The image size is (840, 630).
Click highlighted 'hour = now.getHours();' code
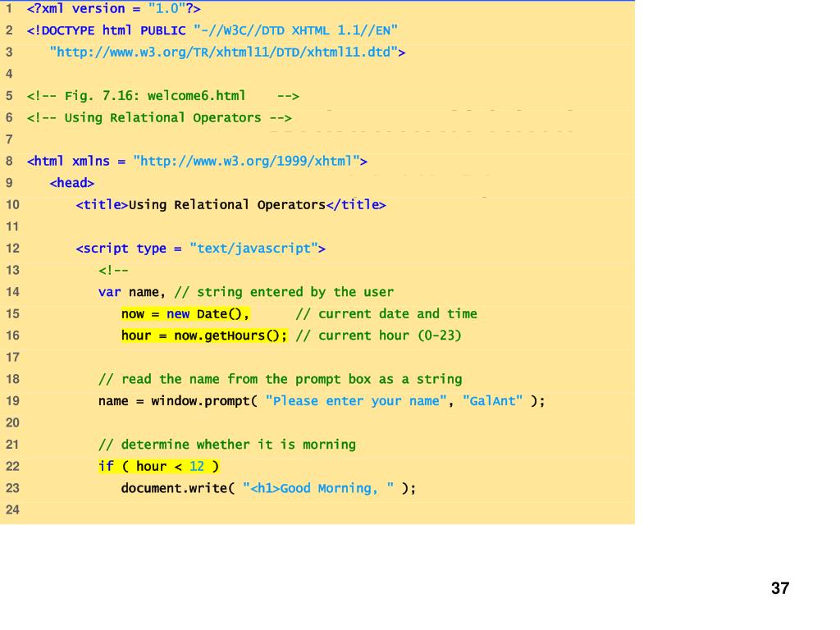click(x=204, y=336)
